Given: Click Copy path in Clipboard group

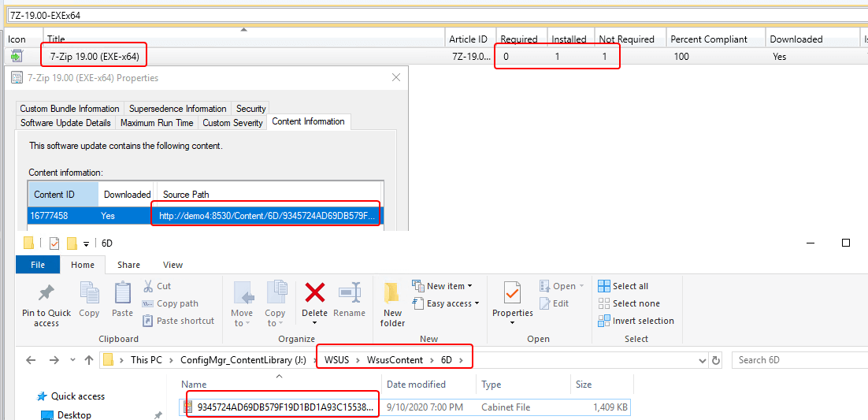Looking at the screenshot, I should point(170,303).
